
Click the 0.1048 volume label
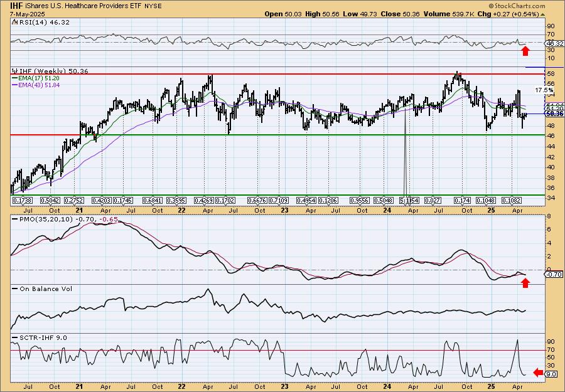click(x=486, y=200)
